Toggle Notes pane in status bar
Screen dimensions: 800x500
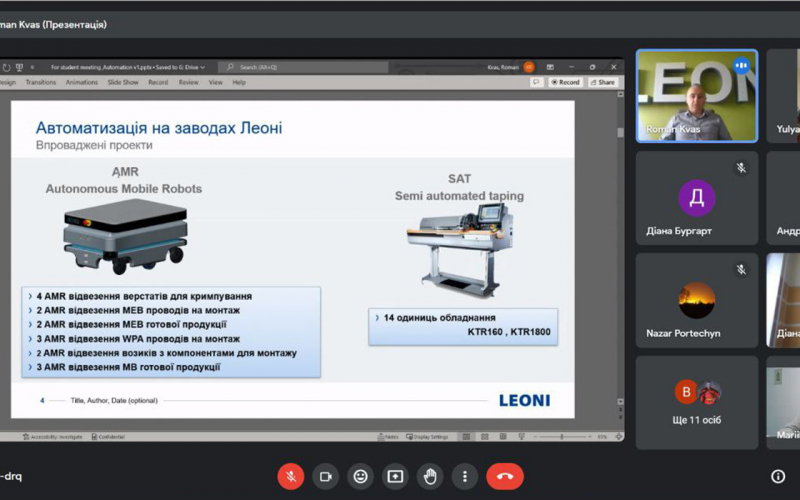pos(388,437)
